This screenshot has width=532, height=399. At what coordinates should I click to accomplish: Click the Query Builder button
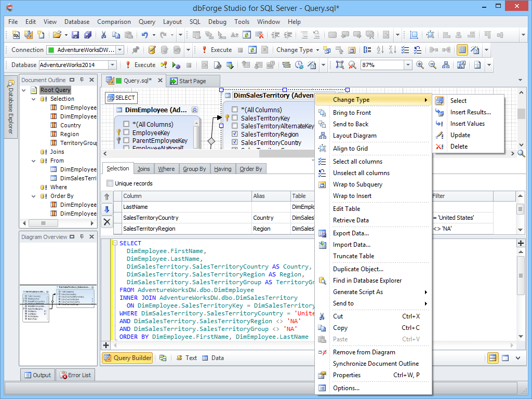[x=127, y=357]
